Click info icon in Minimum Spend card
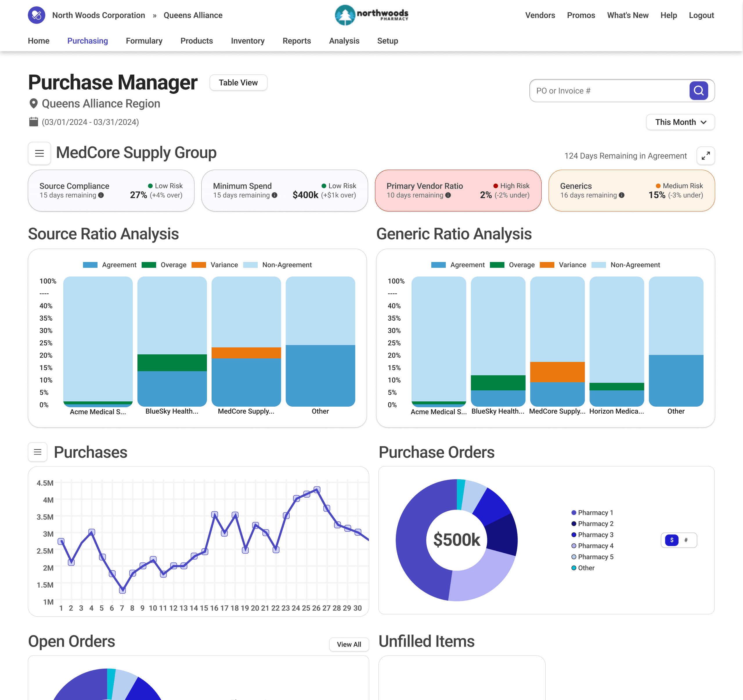The image size is (743, 700). coord(274,195)
